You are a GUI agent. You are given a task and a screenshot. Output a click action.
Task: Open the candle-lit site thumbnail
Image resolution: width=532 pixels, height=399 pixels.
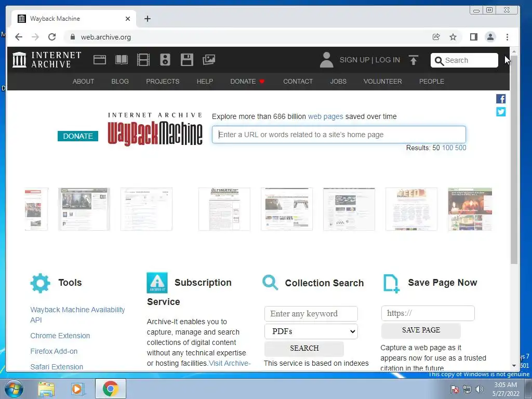(470, 209)
